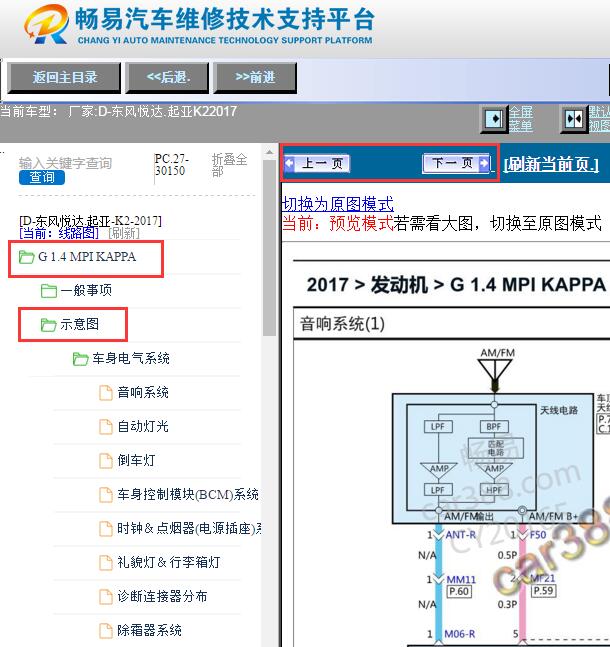Open the 自动灯光 tree item
The image size is (610, 647).
click(x=143, y=426)
